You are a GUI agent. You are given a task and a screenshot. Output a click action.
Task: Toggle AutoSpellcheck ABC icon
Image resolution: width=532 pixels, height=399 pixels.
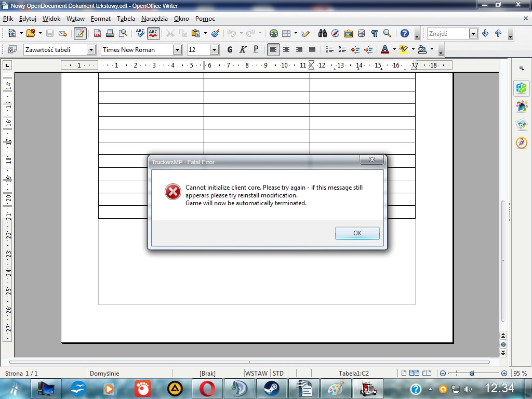[x=153, y=33]
